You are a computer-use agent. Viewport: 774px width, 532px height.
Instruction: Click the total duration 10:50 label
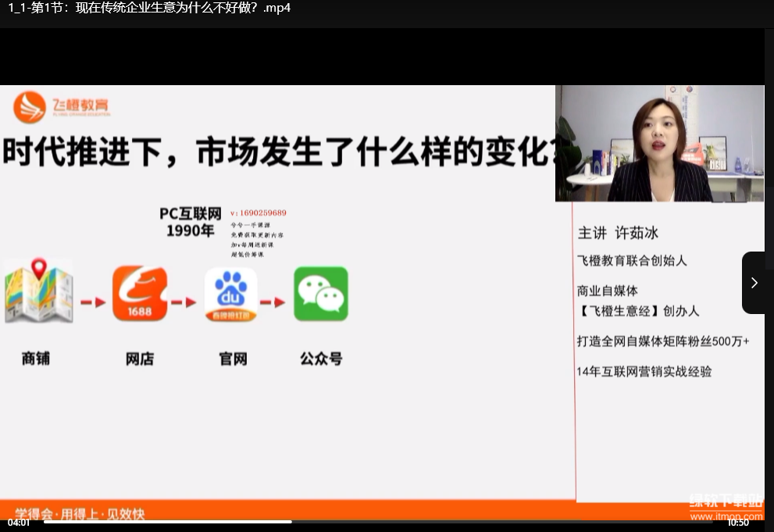click(738, 523)
